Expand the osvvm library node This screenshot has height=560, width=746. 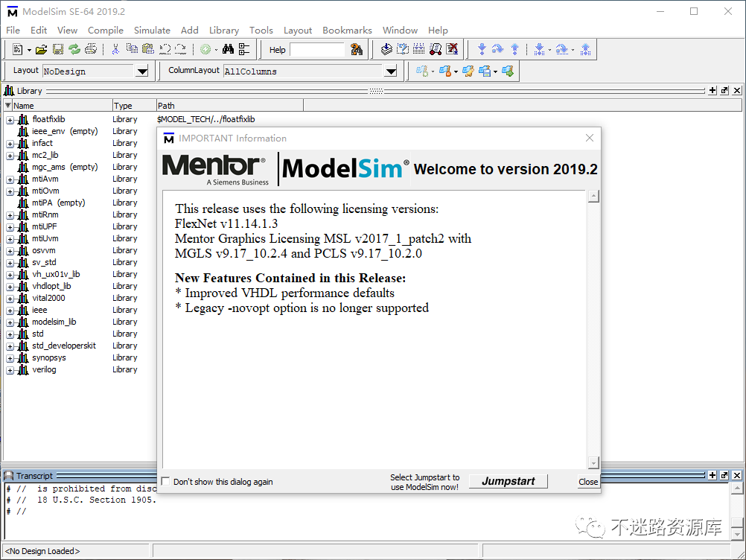click(x=10, y=251)
